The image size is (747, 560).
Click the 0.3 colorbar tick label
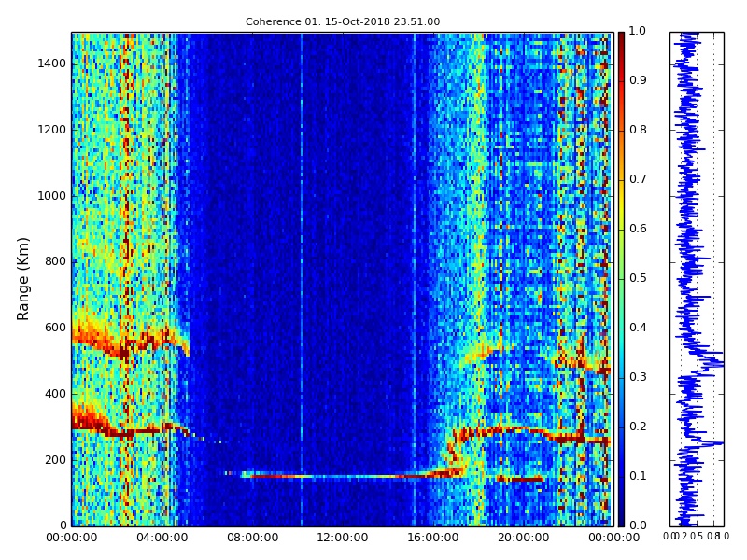(x=638, y=377)
